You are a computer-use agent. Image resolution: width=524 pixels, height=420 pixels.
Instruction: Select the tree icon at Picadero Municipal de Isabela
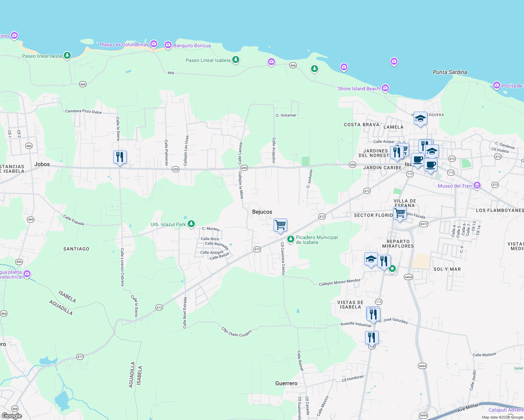[291, 239]
